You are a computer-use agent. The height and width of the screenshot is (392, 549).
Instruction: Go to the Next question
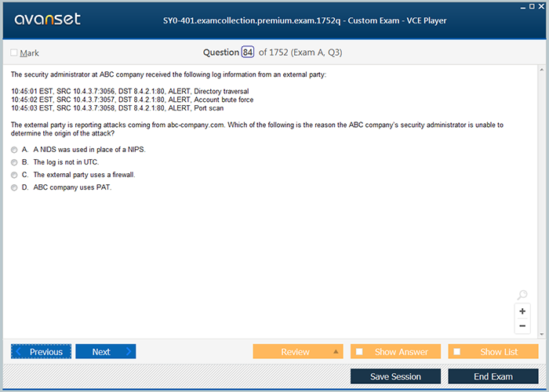(106, 351)
